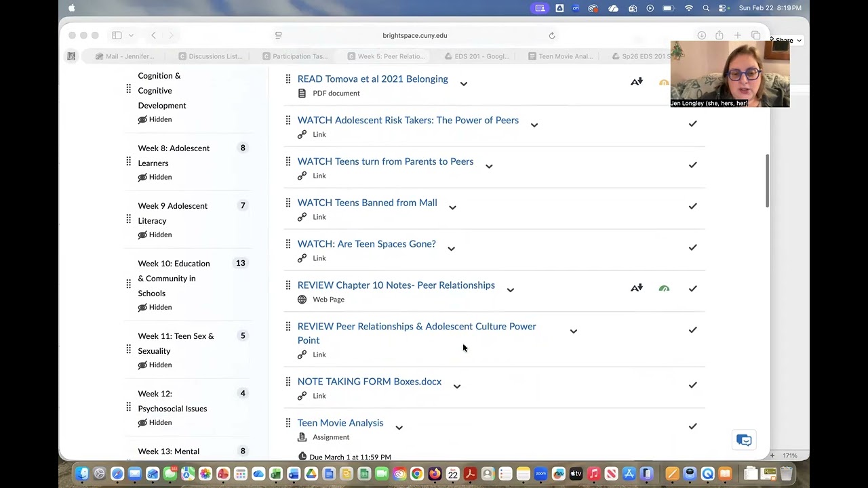Expand options chevron for Peer Relationships Power Point
Viewport: 868px width, 488px height.
(574, 331)
